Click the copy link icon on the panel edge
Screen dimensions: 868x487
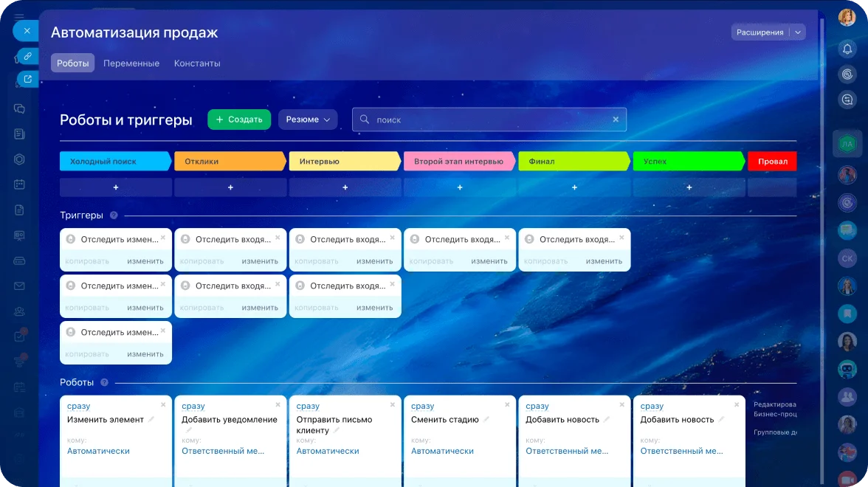27,56
